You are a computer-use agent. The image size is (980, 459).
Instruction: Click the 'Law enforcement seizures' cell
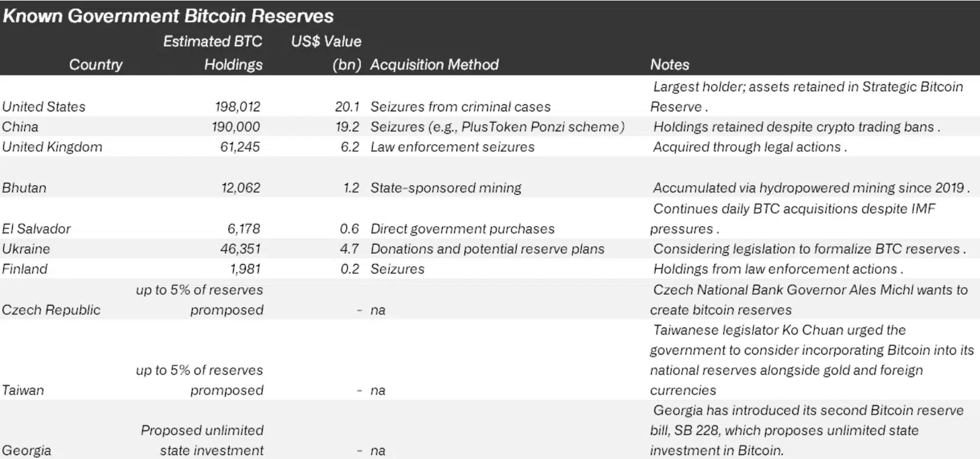(452, 147)
